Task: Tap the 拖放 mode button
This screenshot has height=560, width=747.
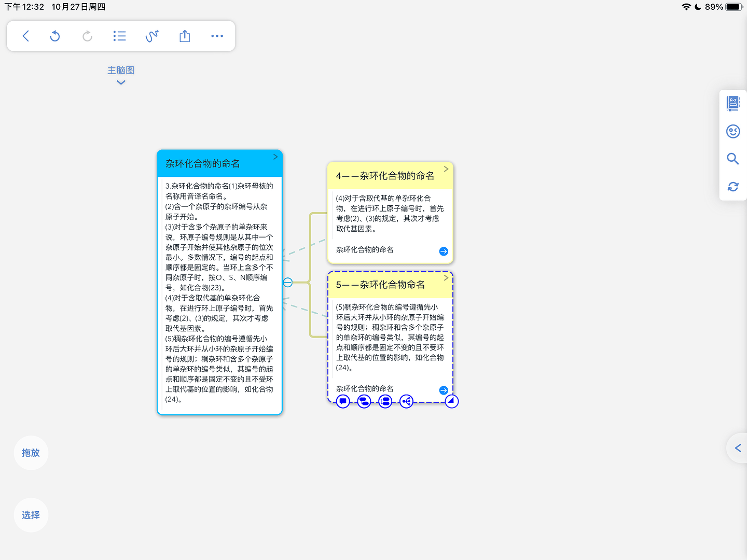Action: pos(31,453)
